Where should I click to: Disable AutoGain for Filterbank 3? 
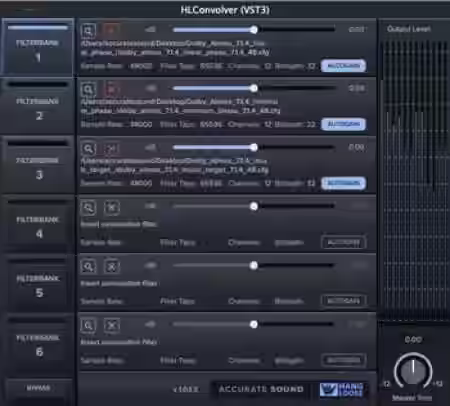[x=343, y=183]
